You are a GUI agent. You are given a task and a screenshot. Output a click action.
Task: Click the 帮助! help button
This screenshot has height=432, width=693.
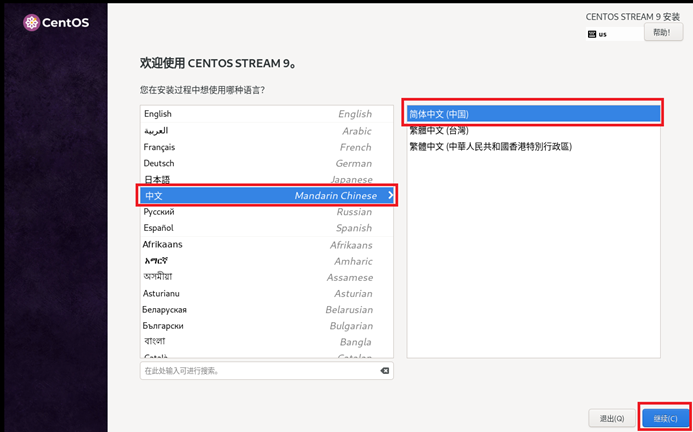pos(663,32)
